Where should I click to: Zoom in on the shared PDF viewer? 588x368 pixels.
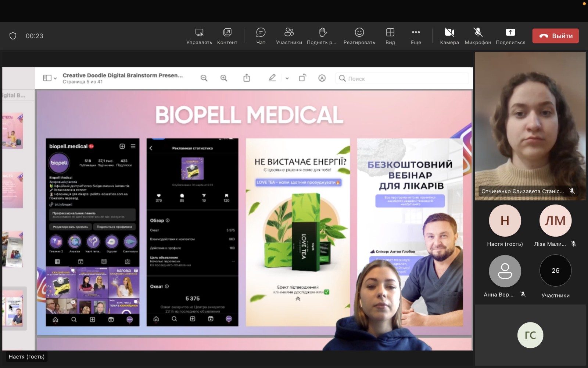click(224, 78)
